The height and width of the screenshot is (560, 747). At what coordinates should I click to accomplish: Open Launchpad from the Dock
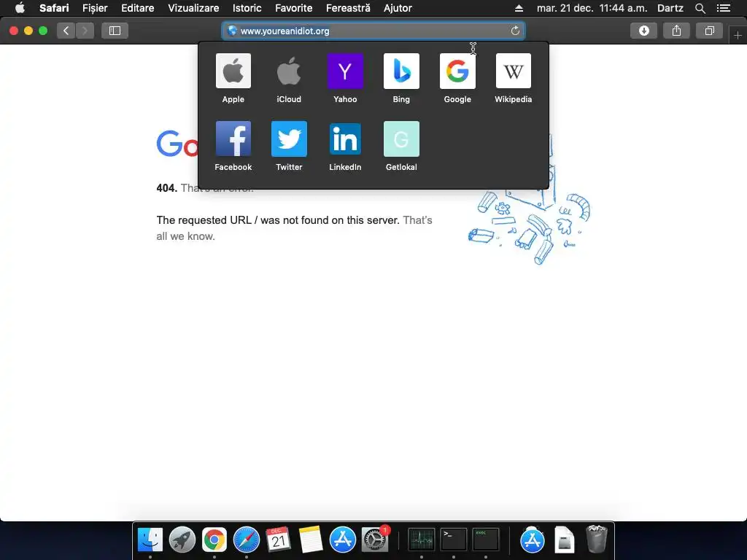(182, 540)
